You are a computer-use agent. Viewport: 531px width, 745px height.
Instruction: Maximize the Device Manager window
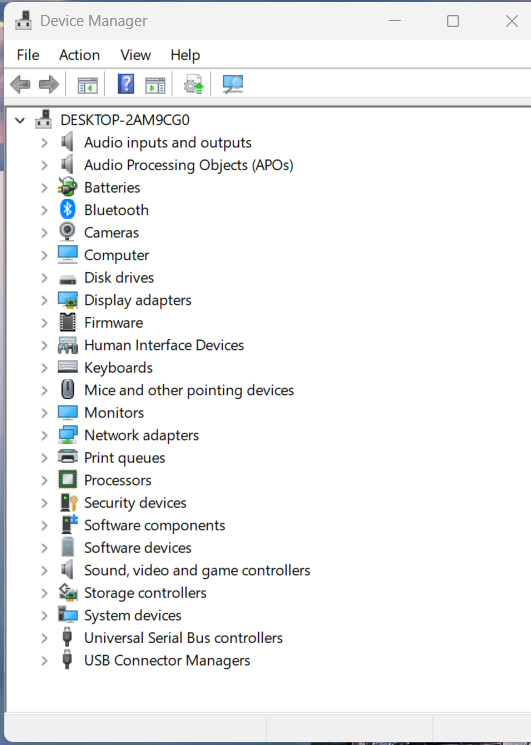pyautogui.click(x=453, y=21)
